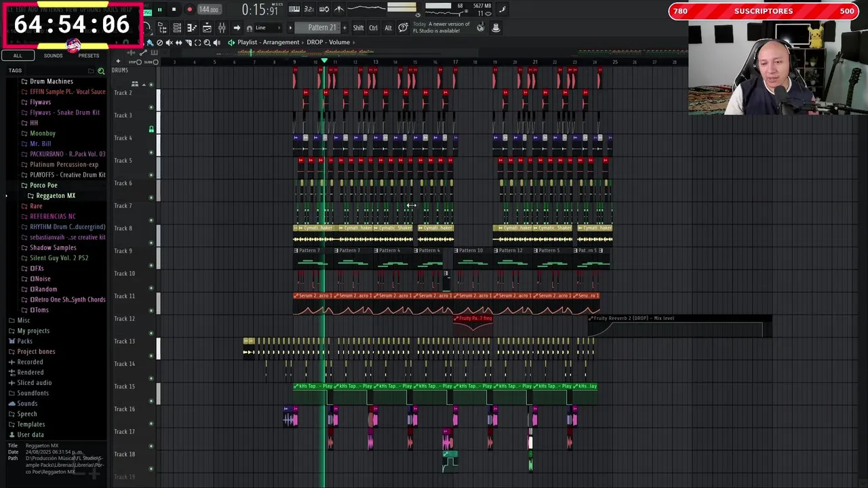The image size is (868, 488).
Task: Open the help question-mark icon
Action: click(x=403, y=28)
